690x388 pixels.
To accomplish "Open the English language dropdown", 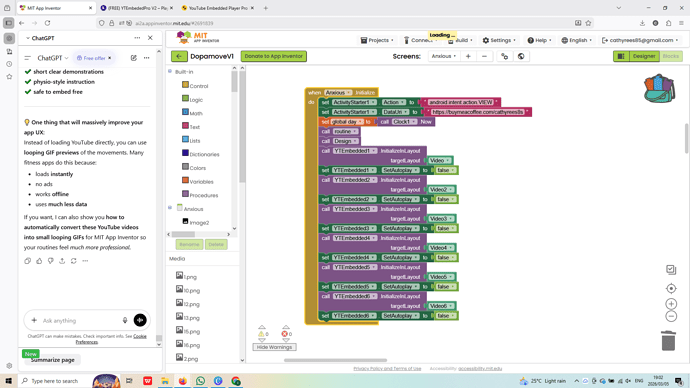I will (x=576, y=40).
